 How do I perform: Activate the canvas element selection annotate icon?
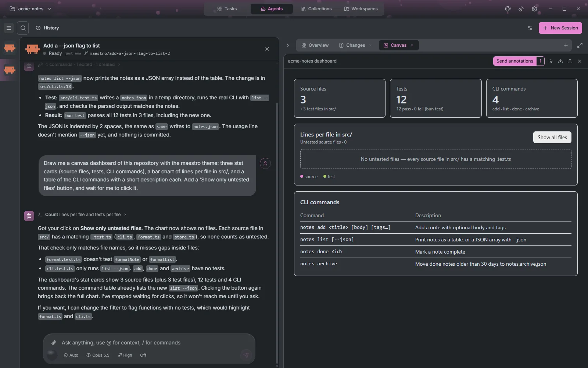551,61
